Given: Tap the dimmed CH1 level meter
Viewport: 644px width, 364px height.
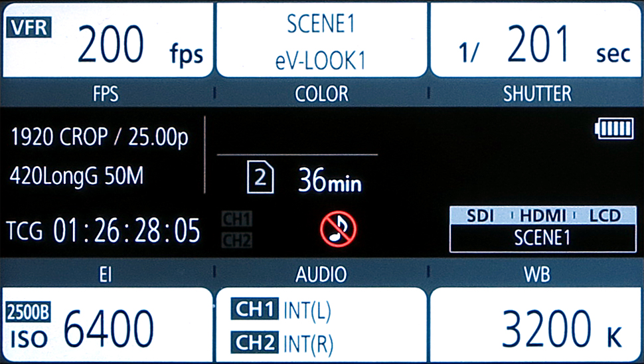Looking at the screenshot, I should coord(236,219).
